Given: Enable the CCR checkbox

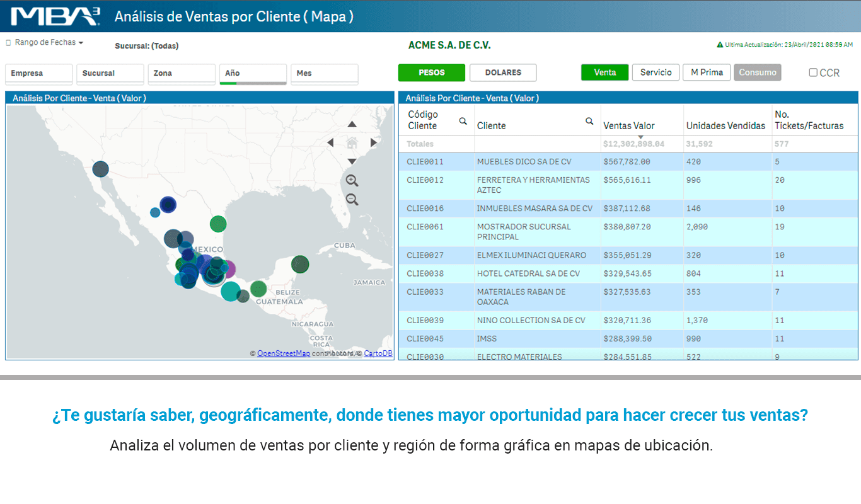Looking at the screenshot, I should pyautogui.click(x=813, y=72).
